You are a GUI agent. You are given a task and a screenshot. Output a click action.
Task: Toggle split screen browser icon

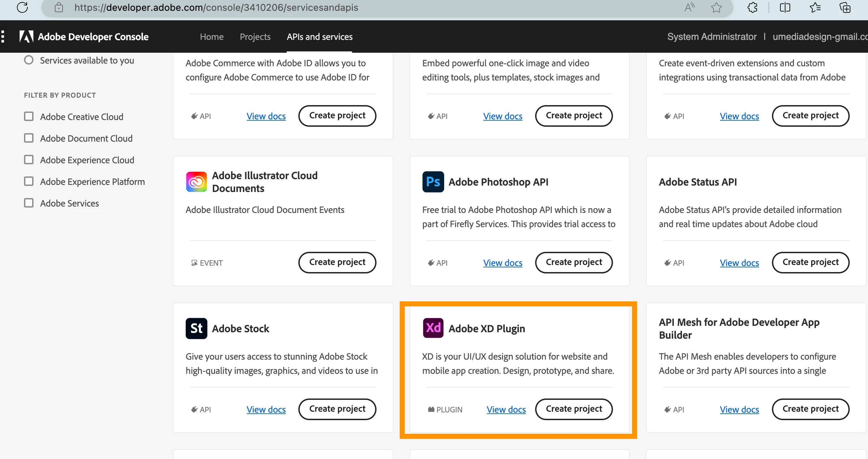coord(785,7)
